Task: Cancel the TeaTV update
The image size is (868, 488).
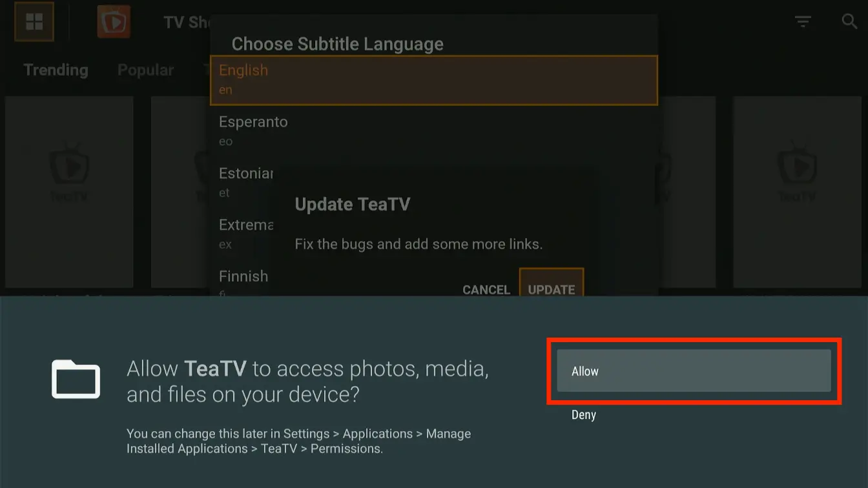Action: coord(486,289)
